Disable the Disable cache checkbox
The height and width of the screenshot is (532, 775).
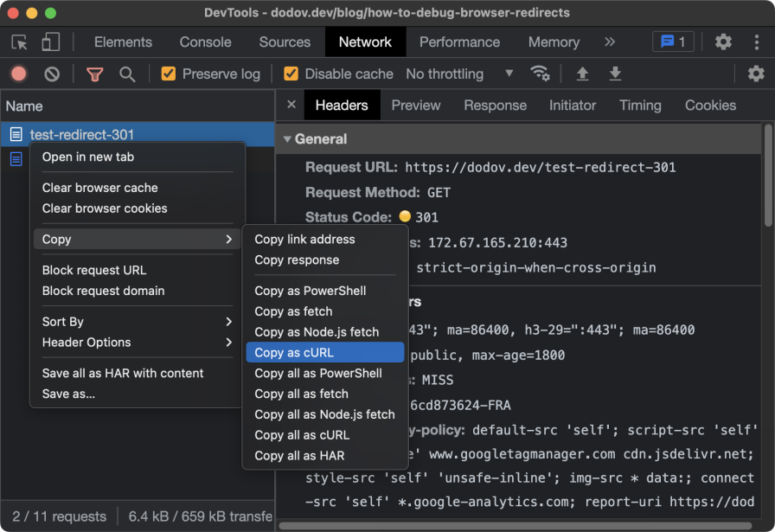point(290,74)
